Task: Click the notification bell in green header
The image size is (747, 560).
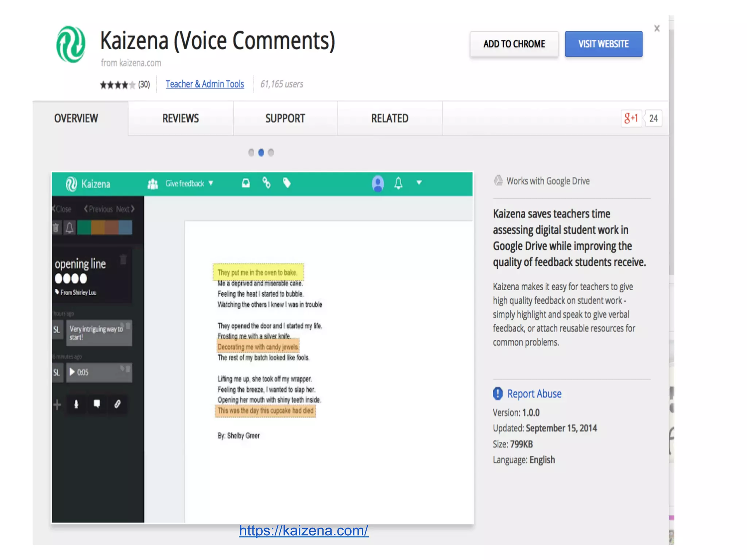Action: click(398, 183)
